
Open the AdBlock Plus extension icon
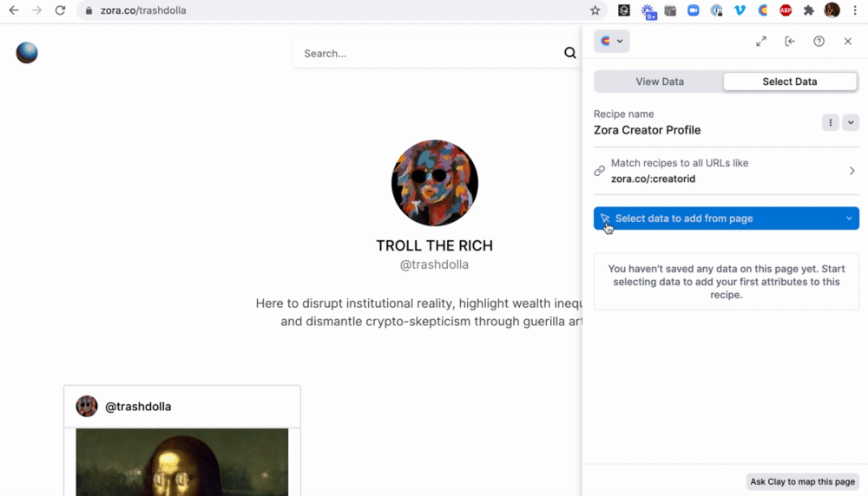pyautogui.click(x=786, y=10)
